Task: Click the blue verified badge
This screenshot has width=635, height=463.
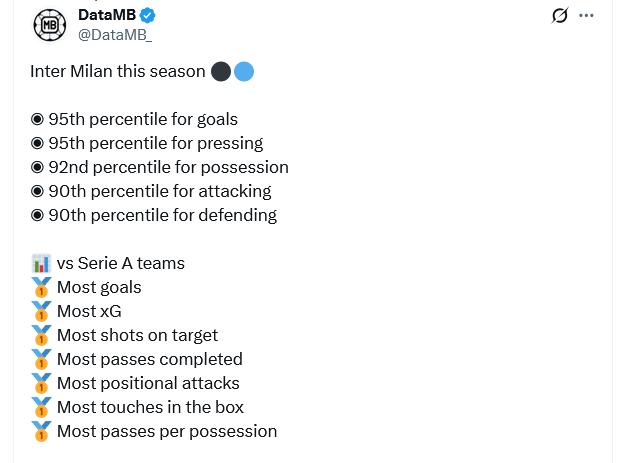Action: coord(147,16)
